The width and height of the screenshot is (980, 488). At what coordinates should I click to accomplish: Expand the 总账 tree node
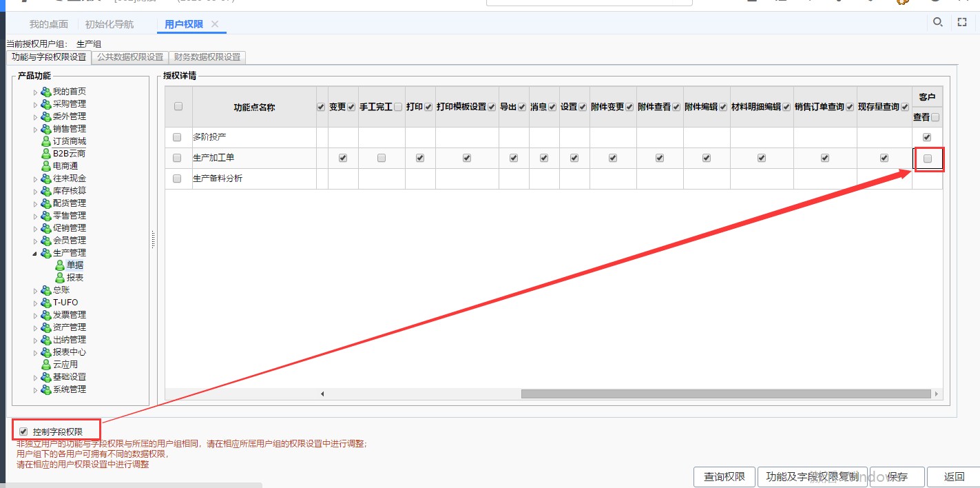tap(36, 290)
